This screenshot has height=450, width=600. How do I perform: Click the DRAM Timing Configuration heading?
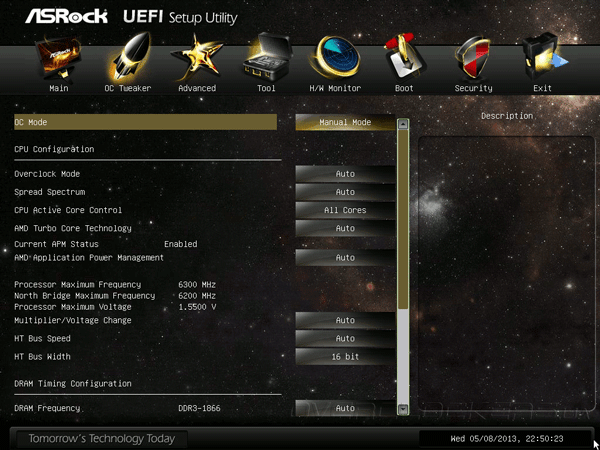pos(73,383)
